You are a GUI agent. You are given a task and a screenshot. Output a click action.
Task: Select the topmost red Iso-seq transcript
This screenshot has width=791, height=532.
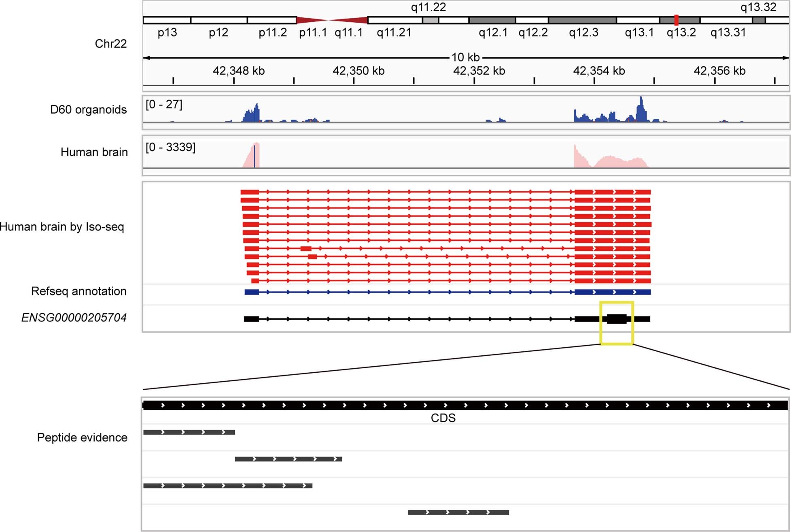point(405,191)
